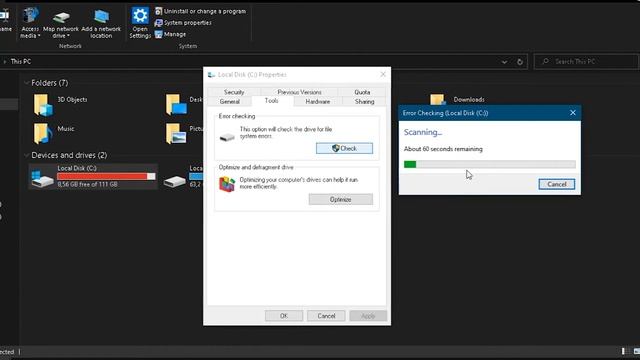Select the Pictures folder icon

pyautogui.click(x=176, y=133)
